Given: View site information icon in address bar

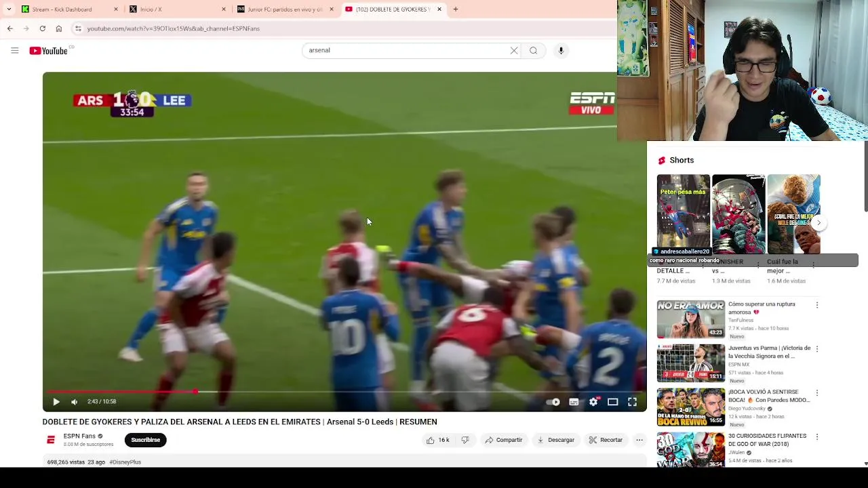Looking at the screenshot, I should [78, 28].
